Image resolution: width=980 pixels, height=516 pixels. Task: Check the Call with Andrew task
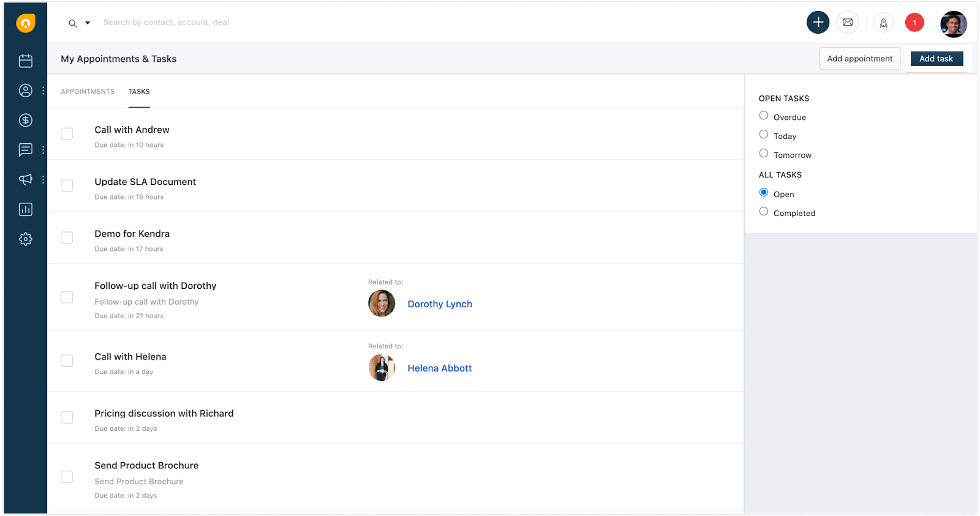click(x=67, y=133)
